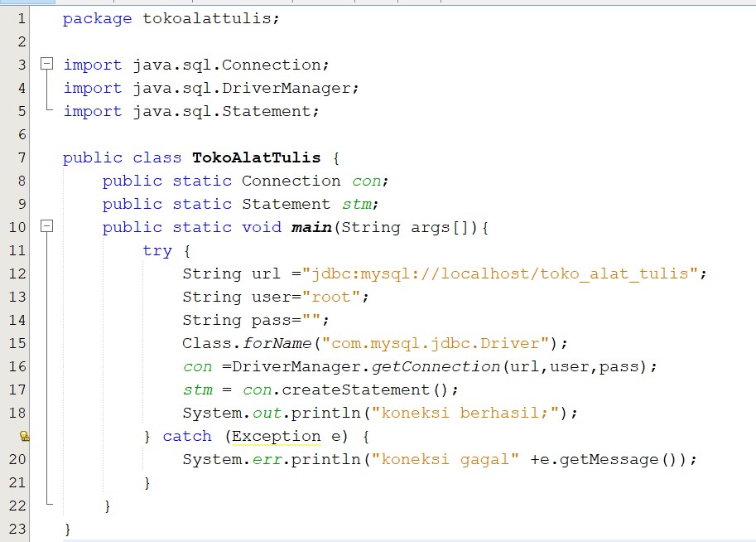Collapse the import statements code fold

(x=46, y=64)
